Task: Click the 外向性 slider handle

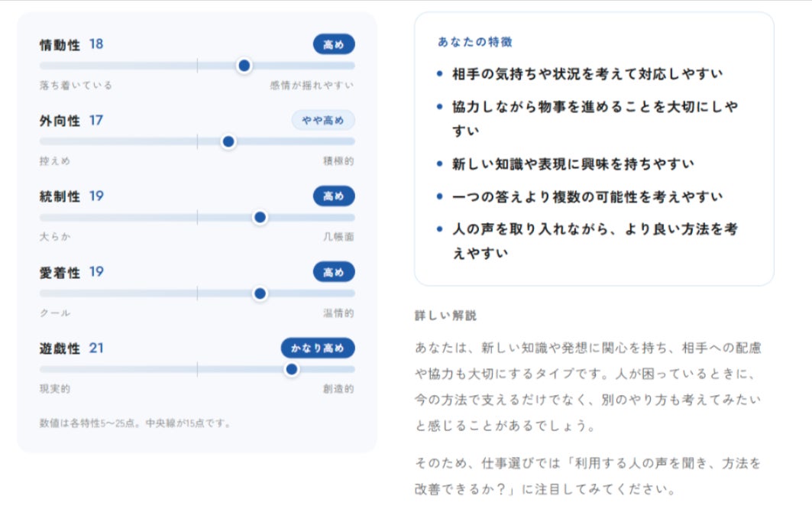Action: point(228,141)
